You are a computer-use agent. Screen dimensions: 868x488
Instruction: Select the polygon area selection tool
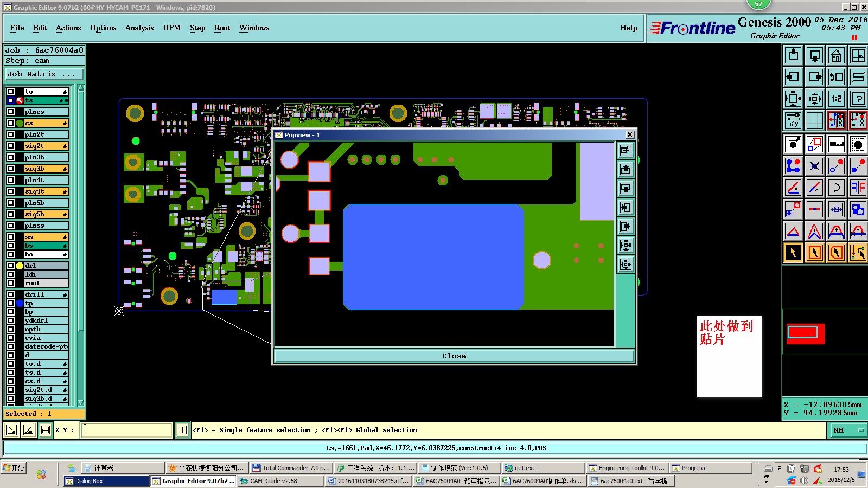pyautogui.click(x=837, y=253)
